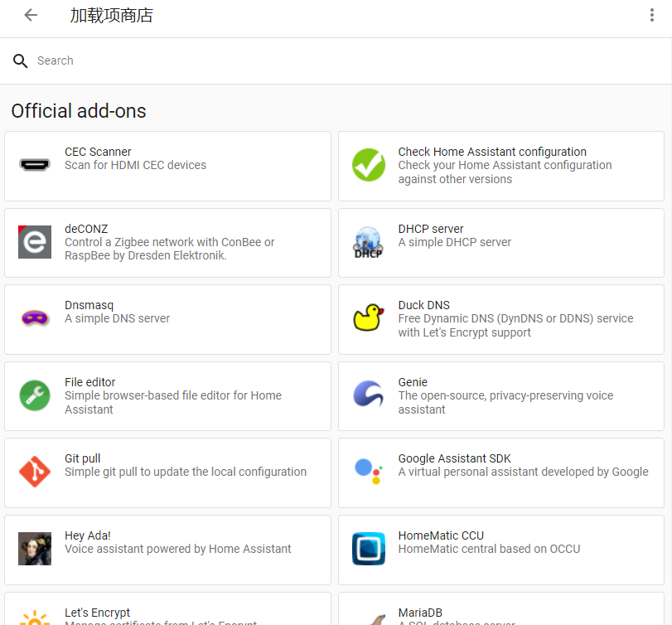Click the Hey Ada! portrait thumbnail
This screenshot has width=672, height=625.
(35, 549)
